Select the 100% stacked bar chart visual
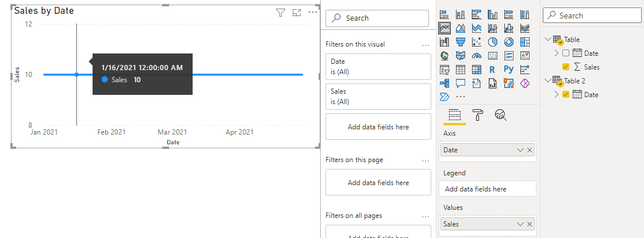 tap(508, 15)
